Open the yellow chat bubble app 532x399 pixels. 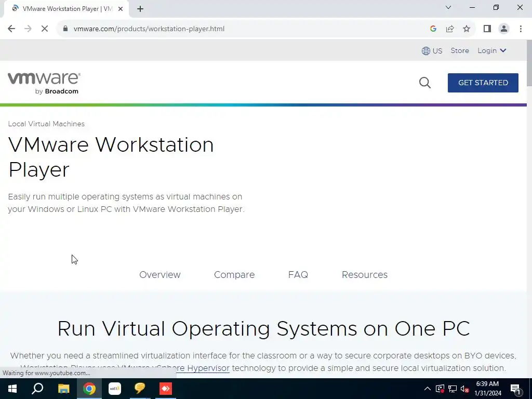pos(140,389)
